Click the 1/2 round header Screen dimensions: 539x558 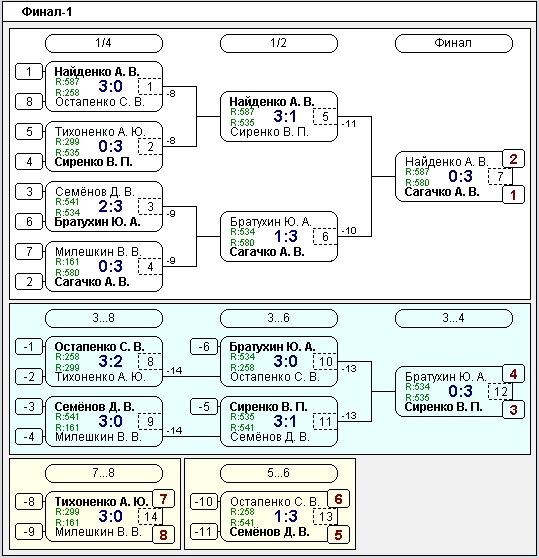tap(279, 43)
